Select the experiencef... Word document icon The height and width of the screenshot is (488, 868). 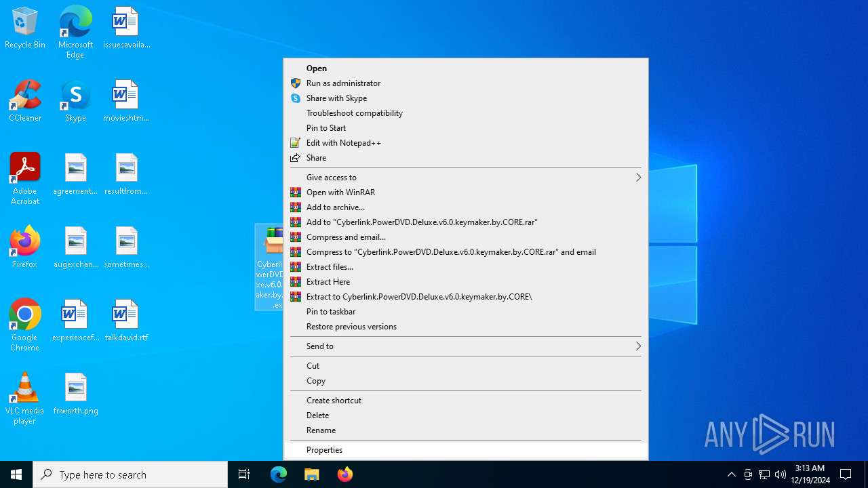[75, 321]
